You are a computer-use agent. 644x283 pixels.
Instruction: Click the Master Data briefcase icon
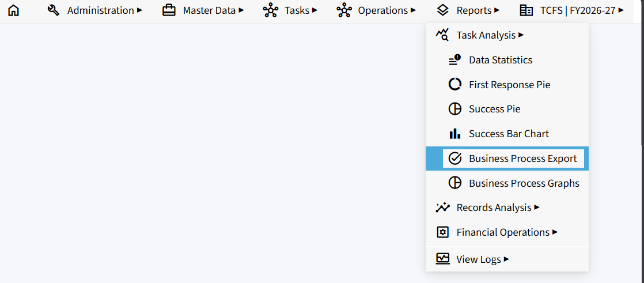pos(169,10)
